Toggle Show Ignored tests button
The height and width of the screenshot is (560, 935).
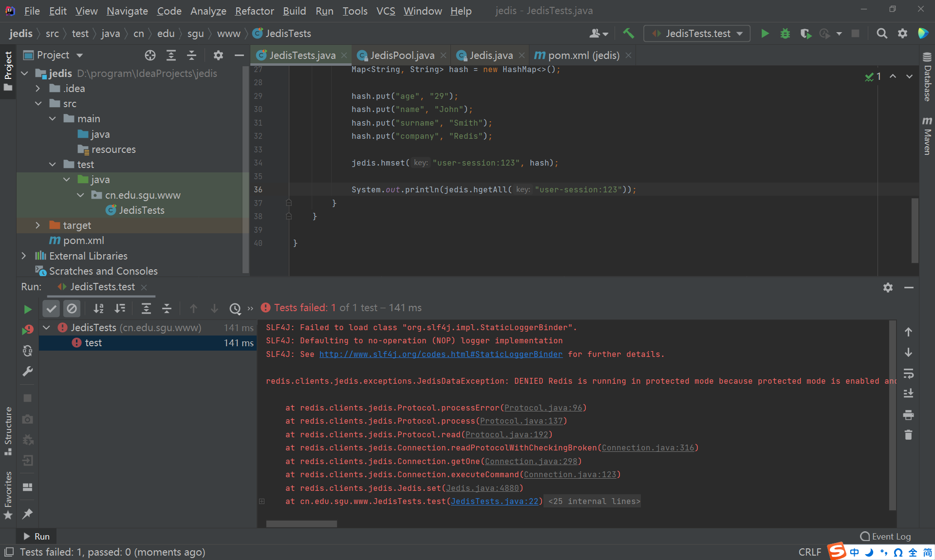click(x=72, y=308)
